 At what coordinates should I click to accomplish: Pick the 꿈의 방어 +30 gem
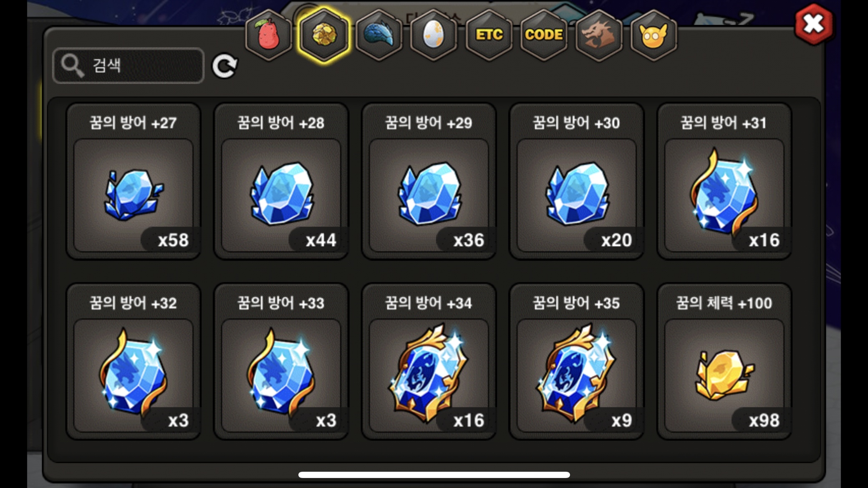tap(577, 181)
